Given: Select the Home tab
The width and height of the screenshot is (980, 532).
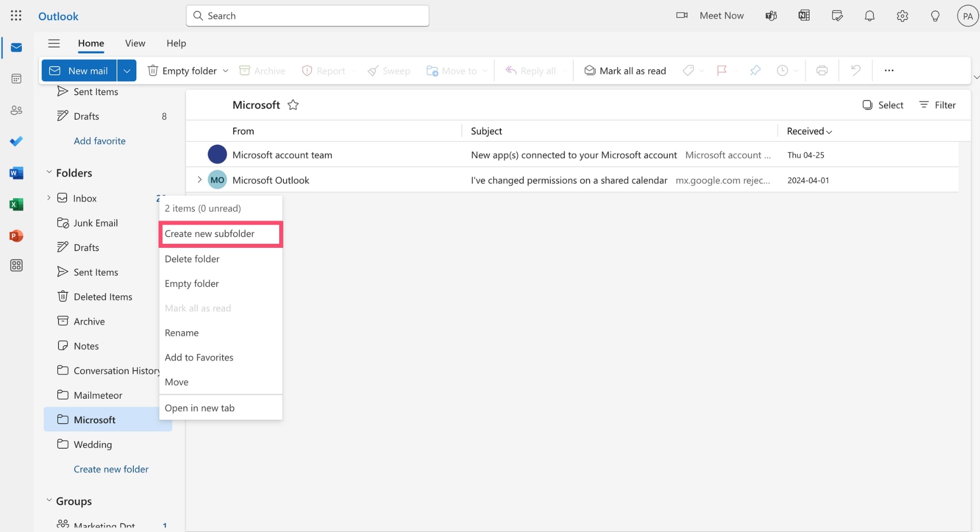Looking at the screenshot, I should (91, 43).
